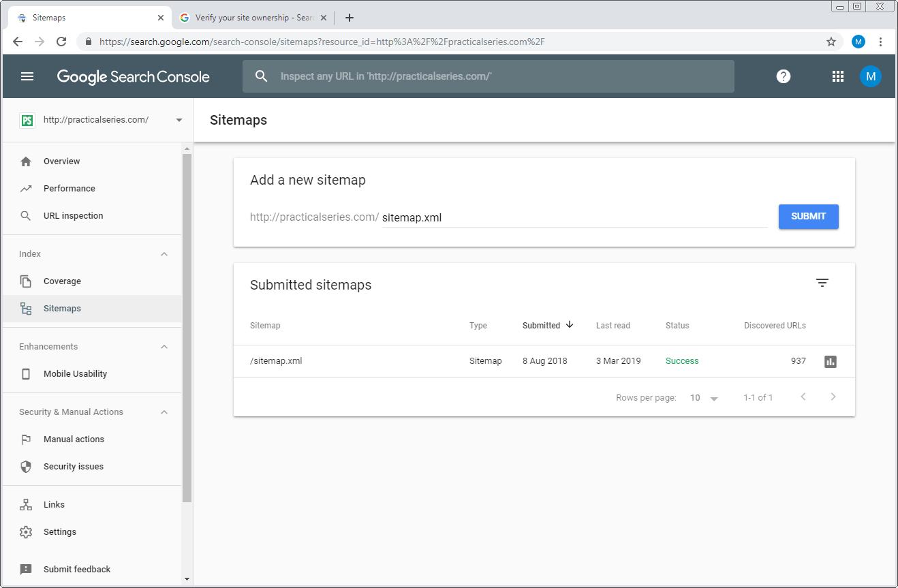Click the Mobile Usability phone icon
Screen dimensions: 898x588
coord(26,374)
